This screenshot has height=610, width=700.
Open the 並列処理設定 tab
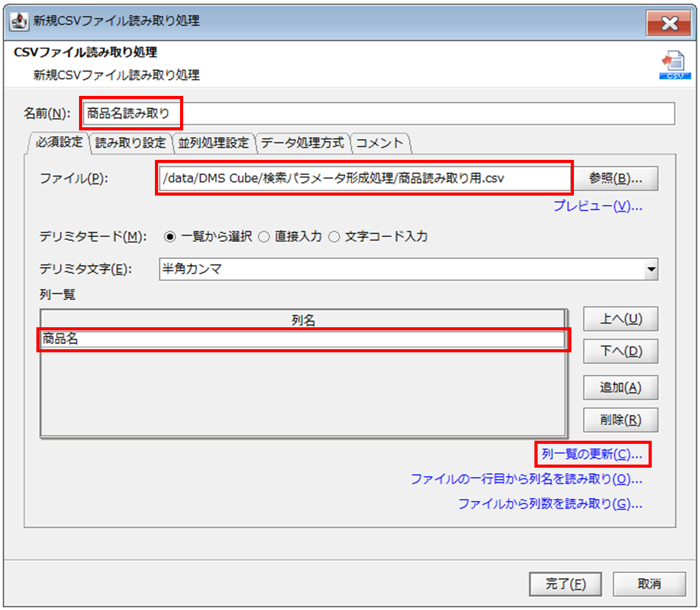point(214,143)
